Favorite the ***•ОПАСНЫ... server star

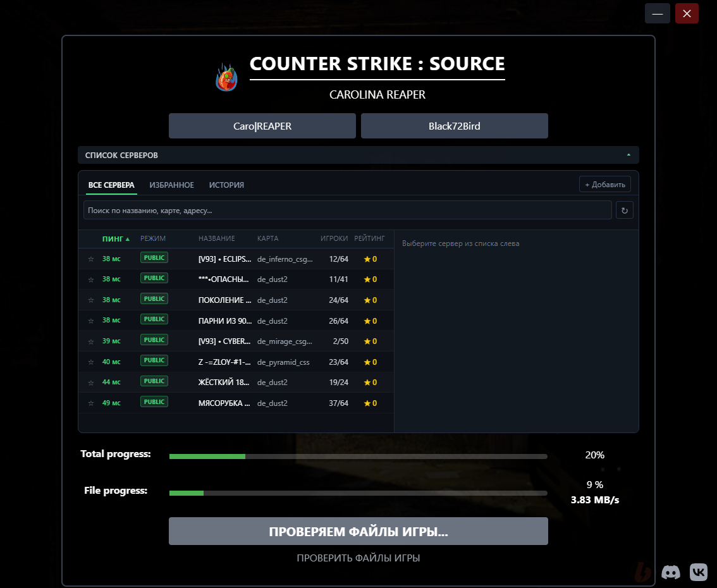91,279
